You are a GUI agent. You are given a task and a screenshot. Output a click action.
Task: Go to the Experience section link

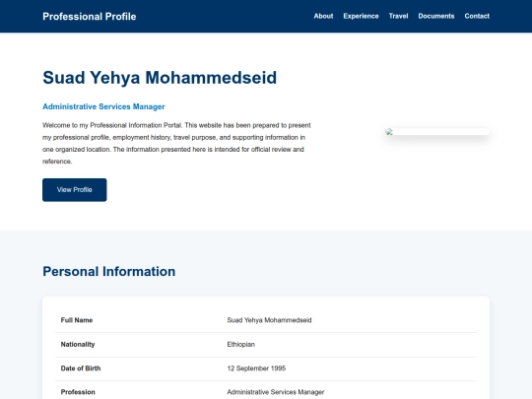coord(361,16)
